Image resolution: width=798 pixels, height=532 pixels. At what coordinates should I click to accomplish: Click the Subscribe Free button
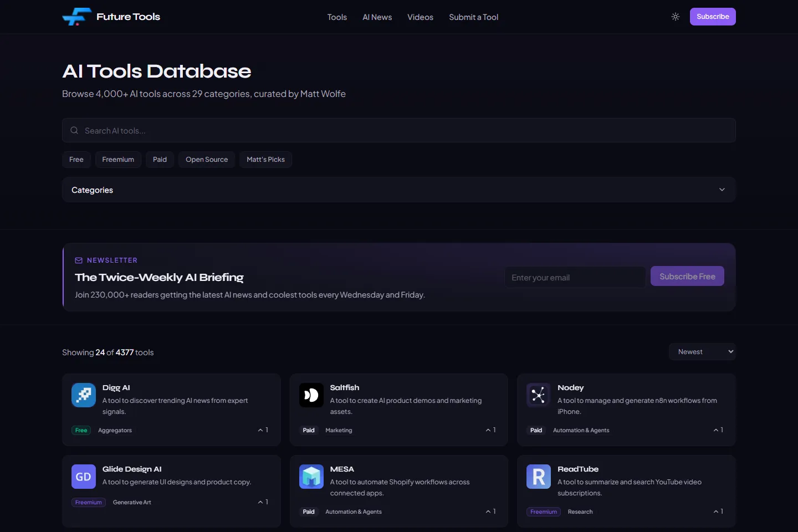(x=687, y=277)
